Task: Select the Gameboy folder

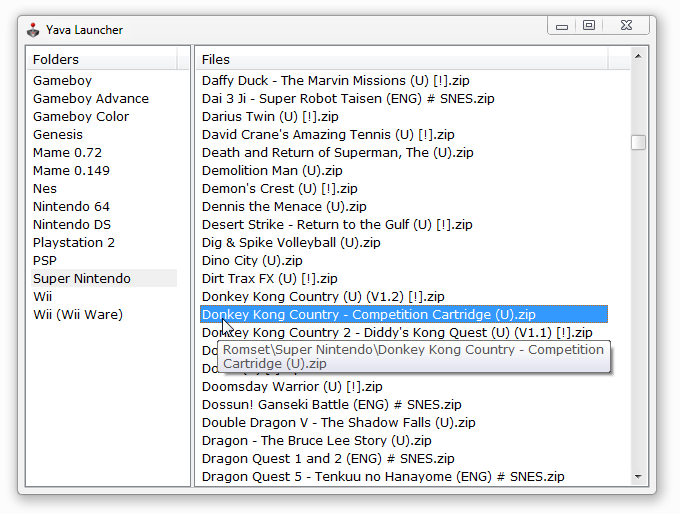Action: [62, 81]
